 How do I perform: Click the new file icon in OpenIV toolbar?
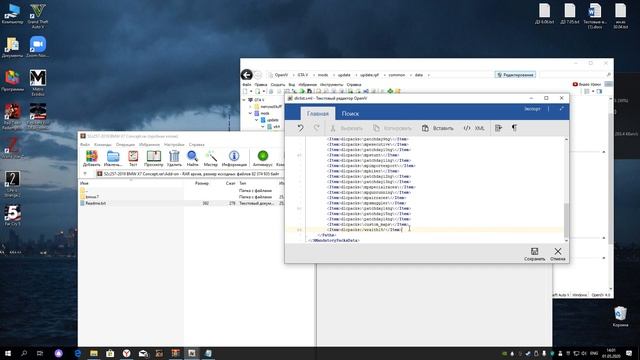(x=245, y=91)
